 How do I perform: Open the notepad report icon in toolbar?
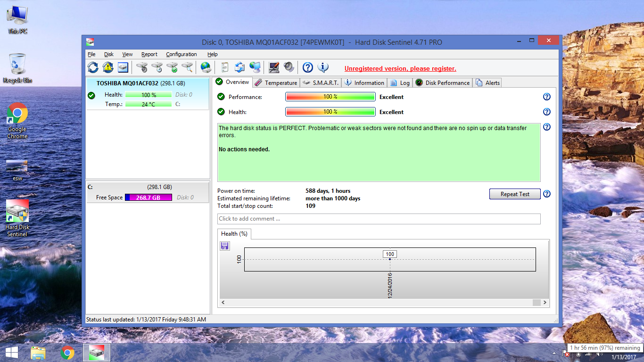225,67
